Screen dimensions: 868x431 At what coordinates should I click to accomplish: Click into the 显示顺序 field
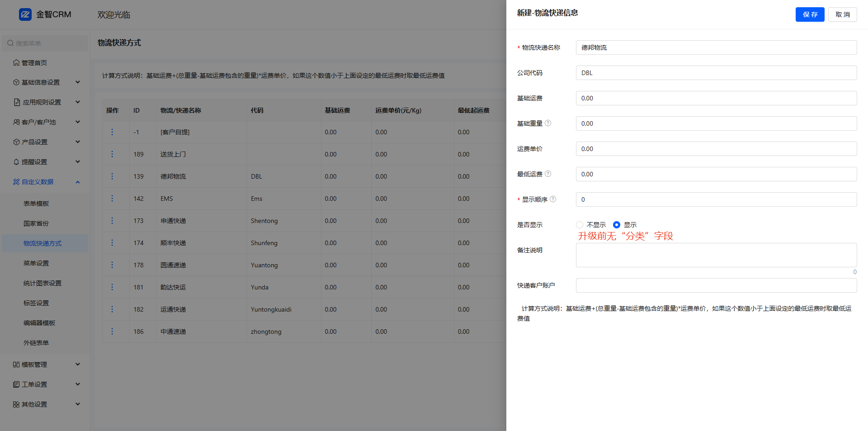click(x=716, y=199)
